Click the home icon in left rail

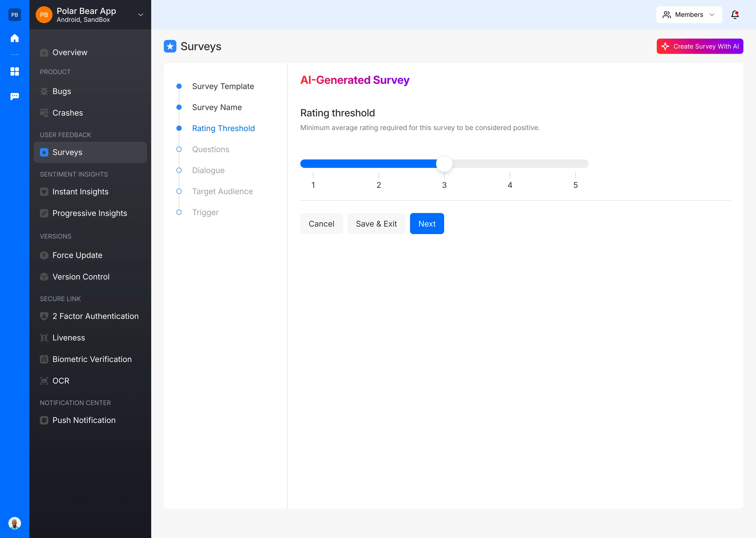pos(14,38)
